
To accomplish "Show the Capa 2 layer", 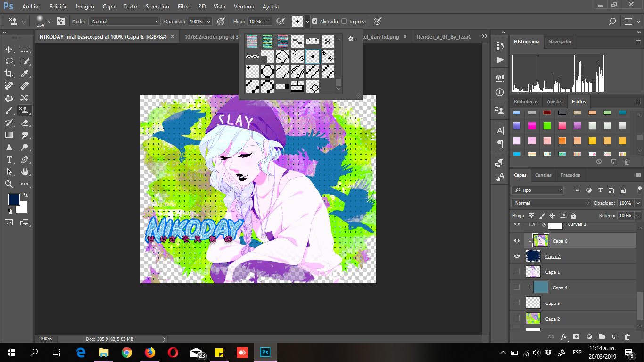I will [517, 319].
